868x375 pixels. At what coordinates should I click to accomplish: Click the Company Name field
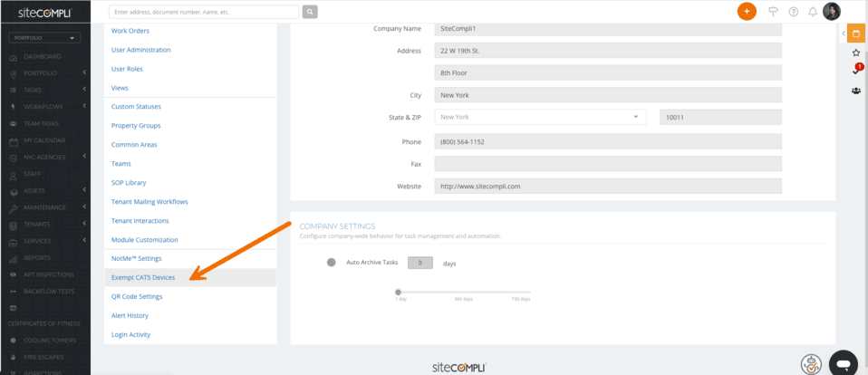point(608,29)
